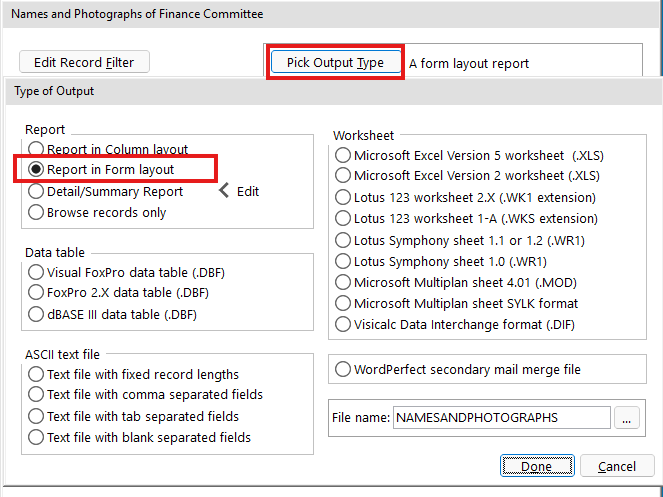Choose Lotus 123 worksheet 2.X option
Image resolution: width=663 pixels, height=497 pixels.
pos(343,197)
